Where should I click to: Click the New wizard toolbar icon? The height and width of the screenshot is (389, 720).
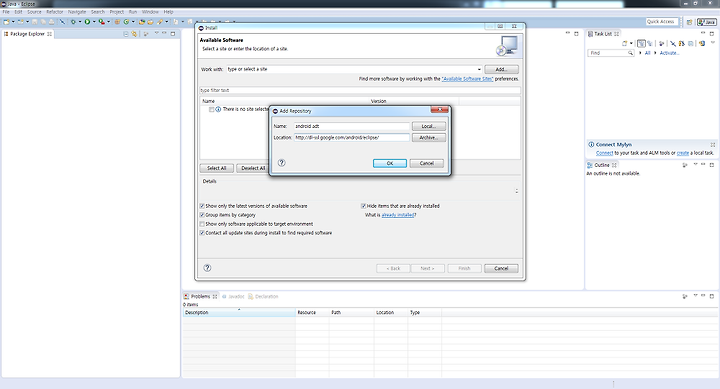click(6, 22)
